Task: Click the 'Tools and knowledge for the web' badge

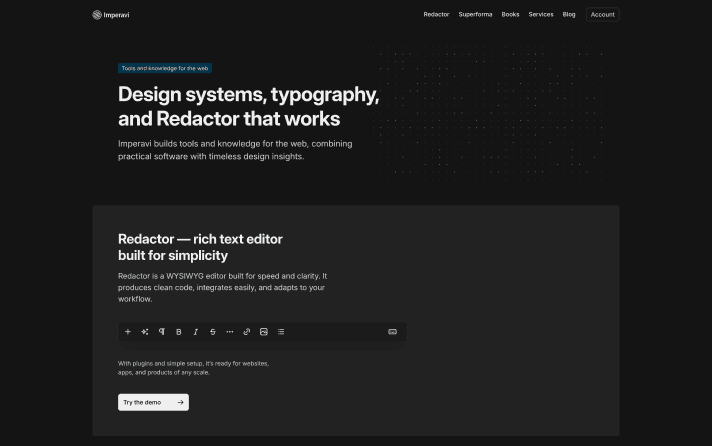Action: [x=165, y=68]
